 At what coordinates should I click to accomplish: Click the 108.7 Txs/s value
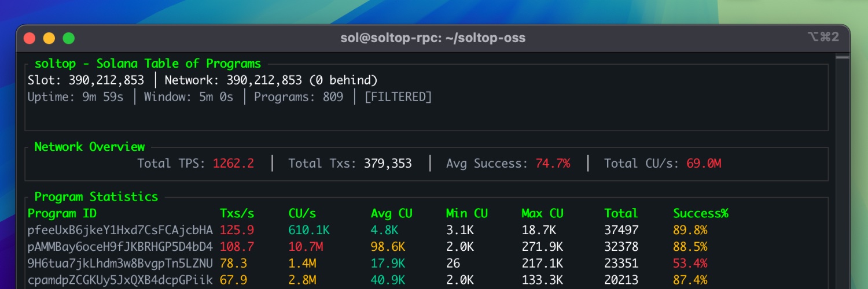(237, 247)
